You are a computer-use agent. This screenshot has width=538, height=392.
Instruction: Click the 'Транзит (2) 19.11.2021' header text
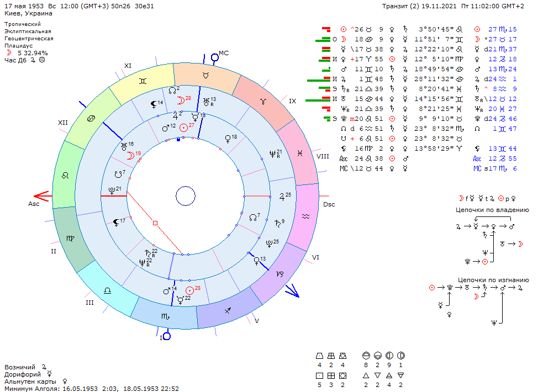click(x=420, y=6)
